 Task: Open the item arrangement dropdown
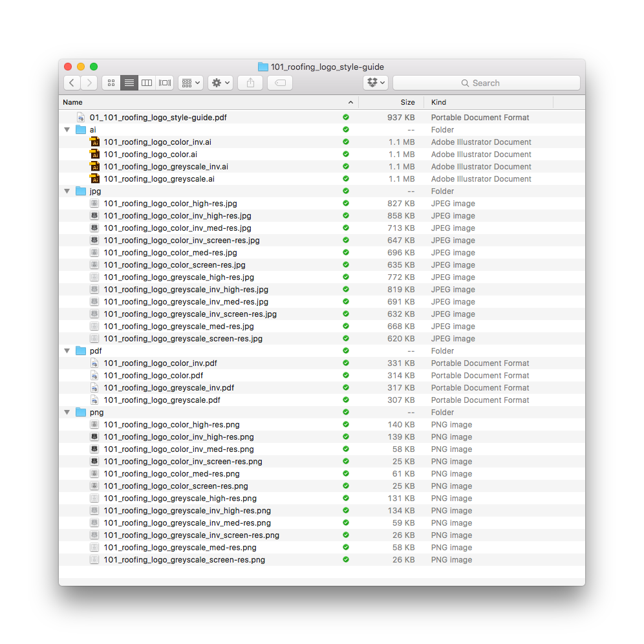tap(191, 83)
